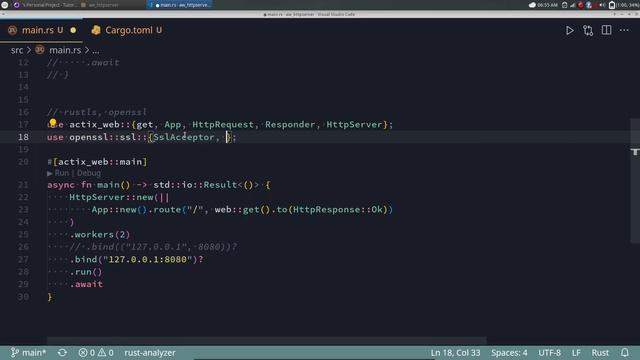Click the bind address "127.0.0.1:8080" string
The image size is (640, 360).
147,260
